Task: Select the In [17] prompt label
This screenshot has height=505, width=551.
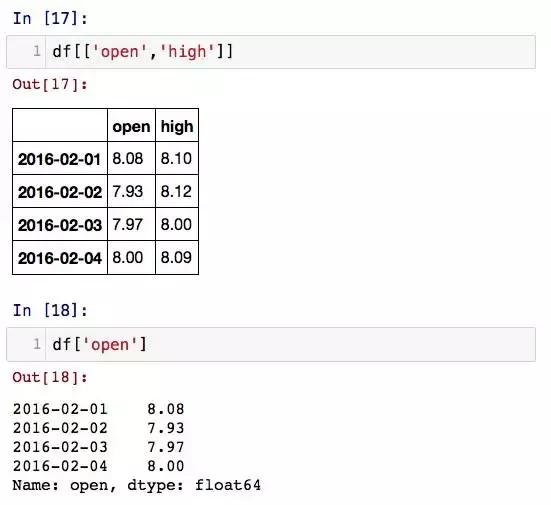Action: click(x=50, y=18)
